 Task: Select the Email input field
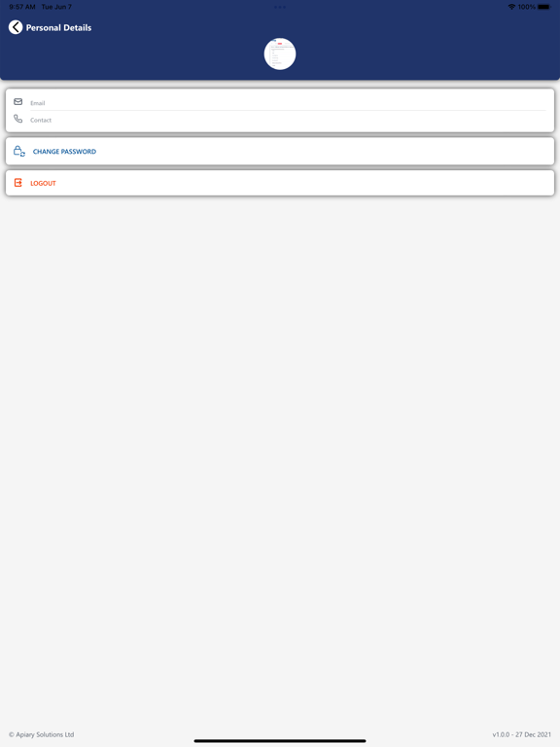coord(288,103)
